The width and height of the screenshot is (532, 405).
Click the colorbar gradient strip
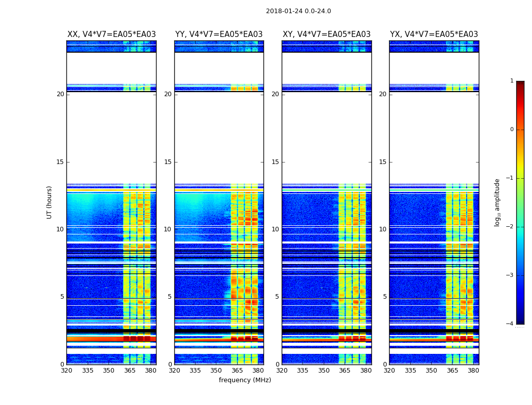click(520, 202)
